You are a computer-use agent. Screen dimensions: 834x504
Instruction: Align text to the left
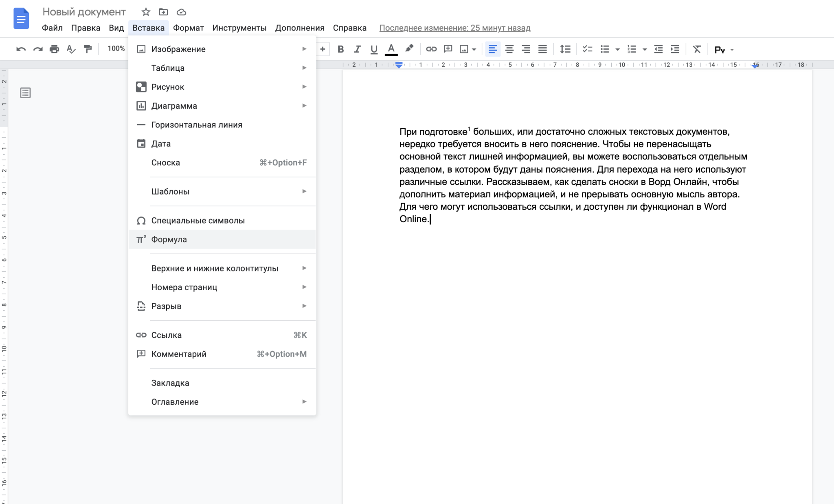click(x=493, y=49)
